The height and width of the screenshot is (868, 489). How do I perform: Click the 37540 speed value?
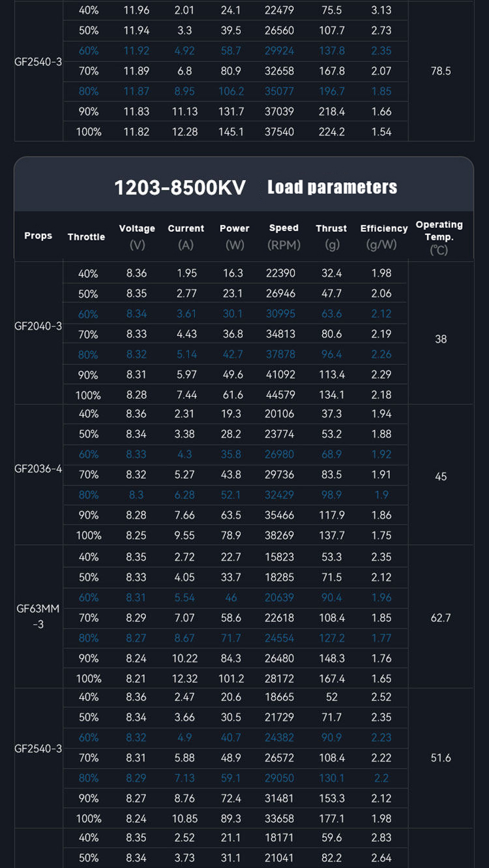pos(279,132)
